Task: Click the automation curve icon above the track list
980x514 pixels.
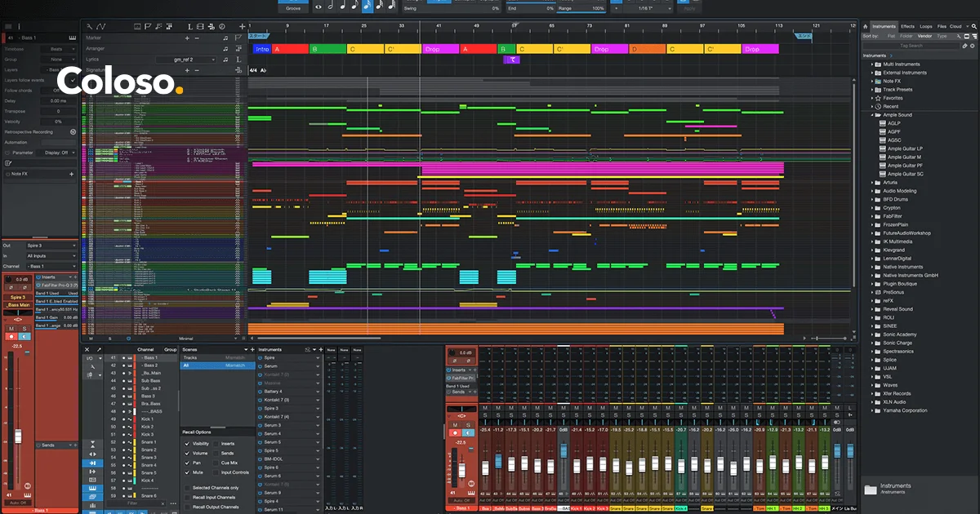Action: pyautogui.click(x=101, y=26)
